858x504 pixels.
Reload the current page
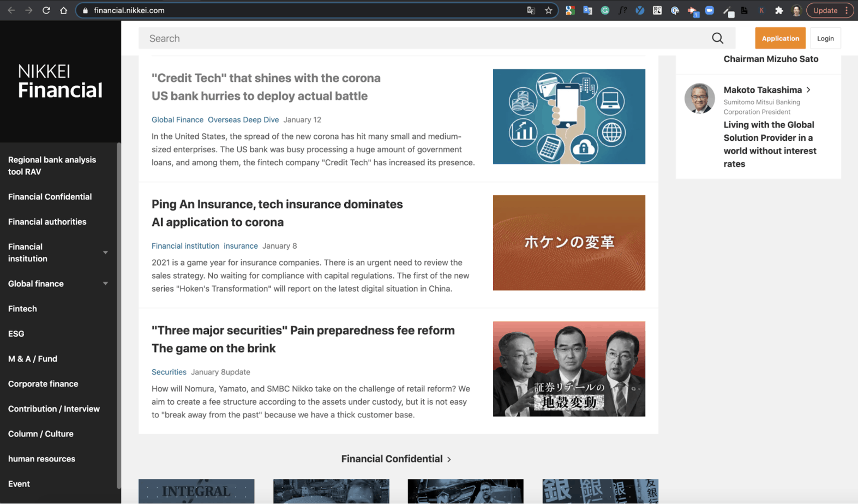[x=46, y=10]
